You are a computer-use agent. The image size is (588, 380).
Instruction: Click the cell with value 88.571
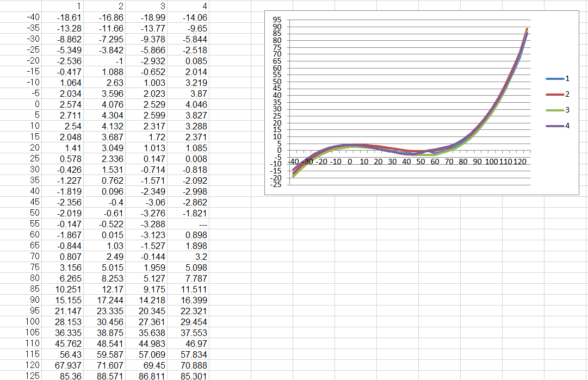tap(111, 376)
